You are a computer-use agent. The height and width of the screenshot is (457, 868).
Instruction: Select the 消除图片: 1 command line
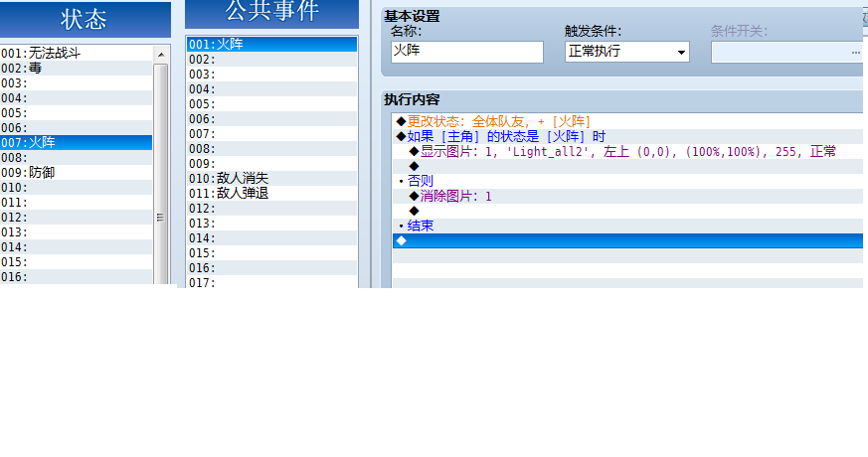[x=627, y=196]
